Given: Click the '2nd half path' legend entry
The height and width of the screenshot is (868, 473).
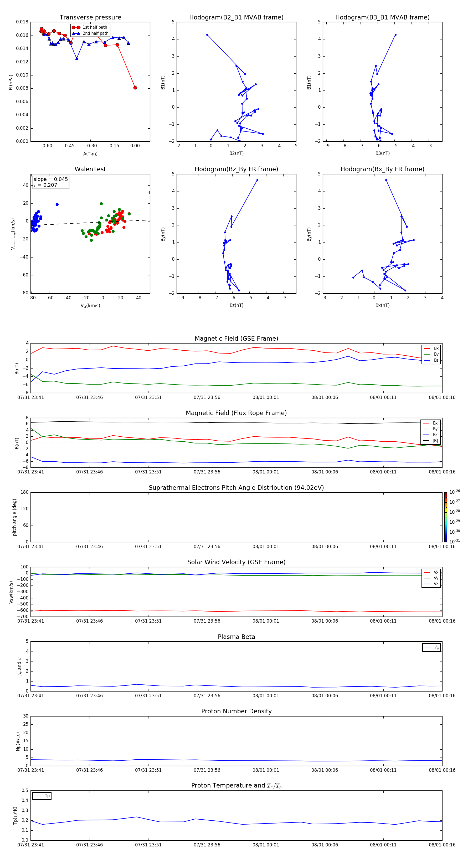Looking at the screenshot, I should click(x=90, y=33).
